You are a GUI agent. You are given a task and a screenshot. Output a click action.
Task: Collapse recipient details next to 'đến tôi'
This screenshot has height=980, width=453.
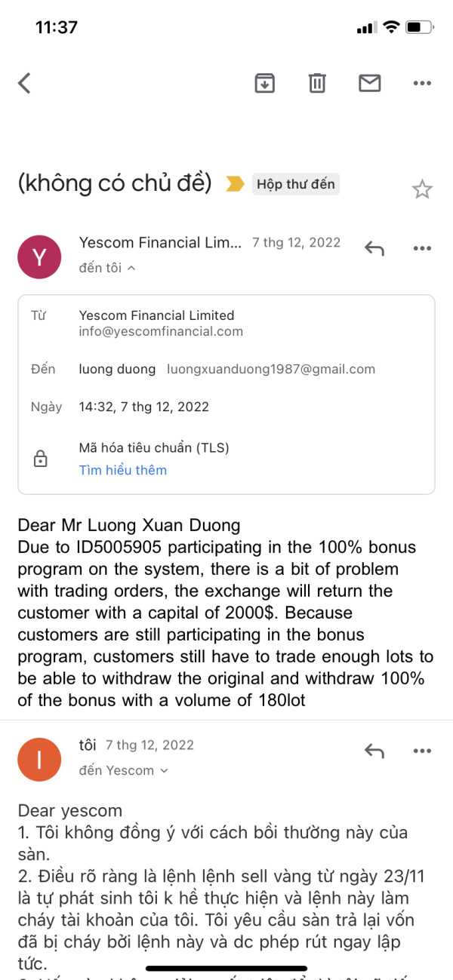pyautogui.click(x=131, y=268)
